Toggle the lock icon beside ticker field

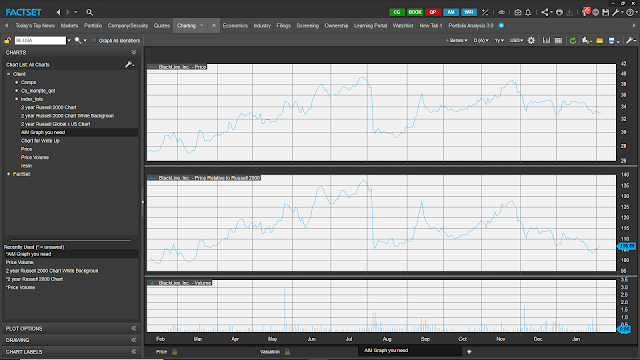tap(8, 40)
